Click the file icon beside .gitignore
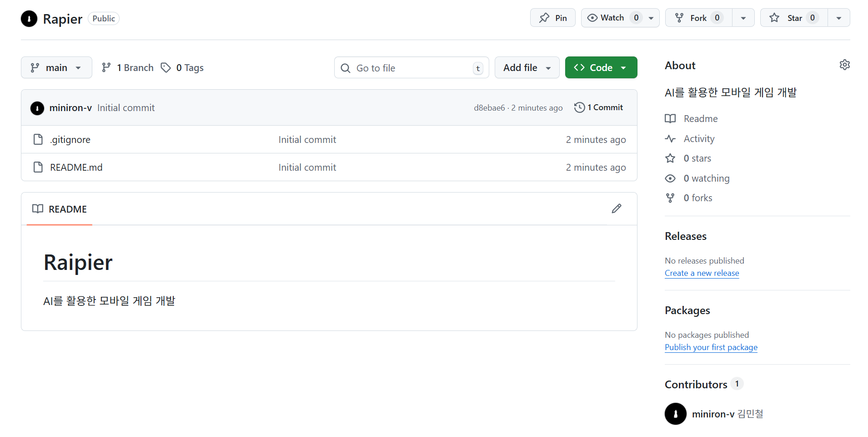The image size is (868, 437). [38, 139]
